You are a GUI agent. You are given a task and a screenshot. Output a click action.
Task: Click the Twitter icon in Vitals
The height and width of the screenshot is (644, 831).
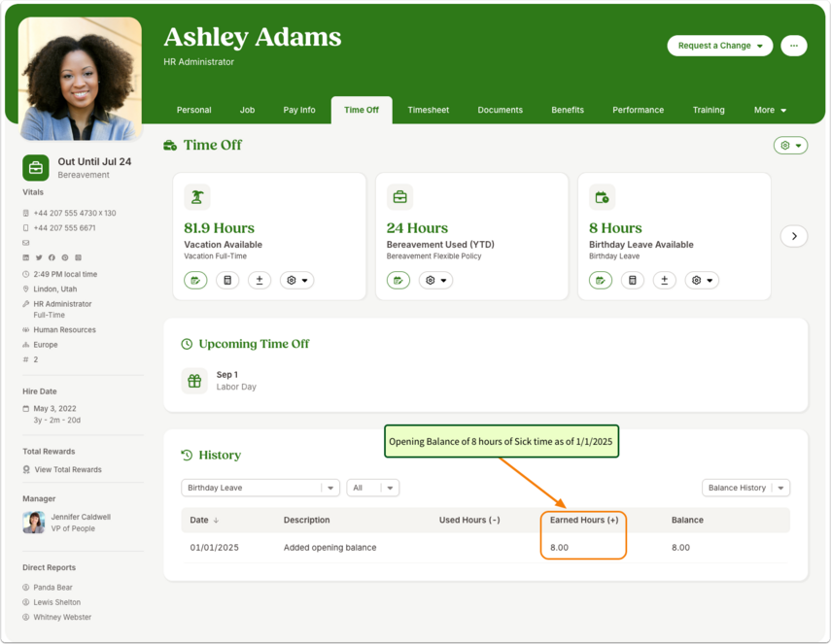pyautogui.click(x=39, y=258)
